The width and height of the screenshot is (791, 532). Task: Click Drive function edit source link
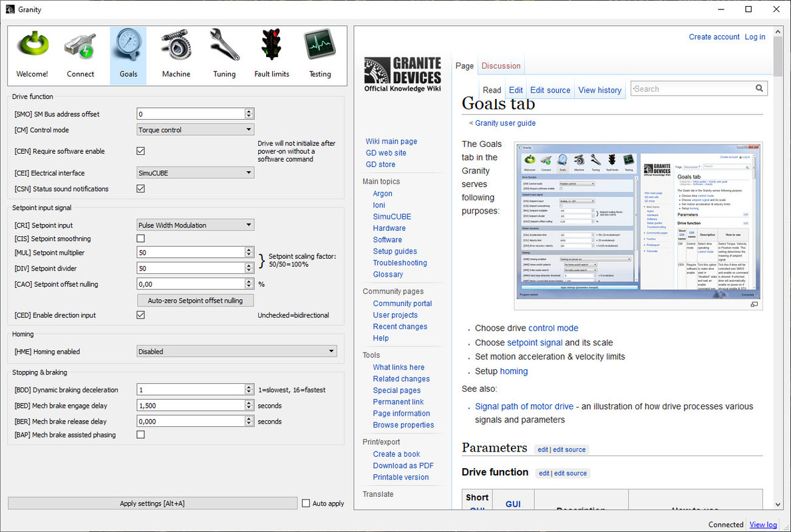(570, 473)
